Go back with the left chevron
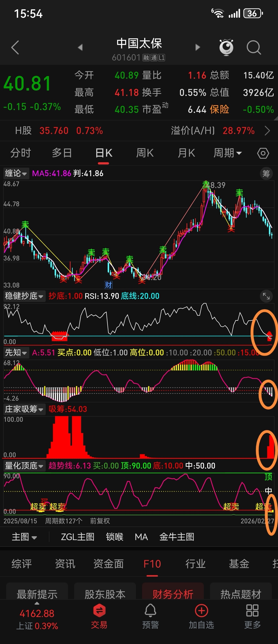Screen dimensions: 278x644 (x=15, y=47)
